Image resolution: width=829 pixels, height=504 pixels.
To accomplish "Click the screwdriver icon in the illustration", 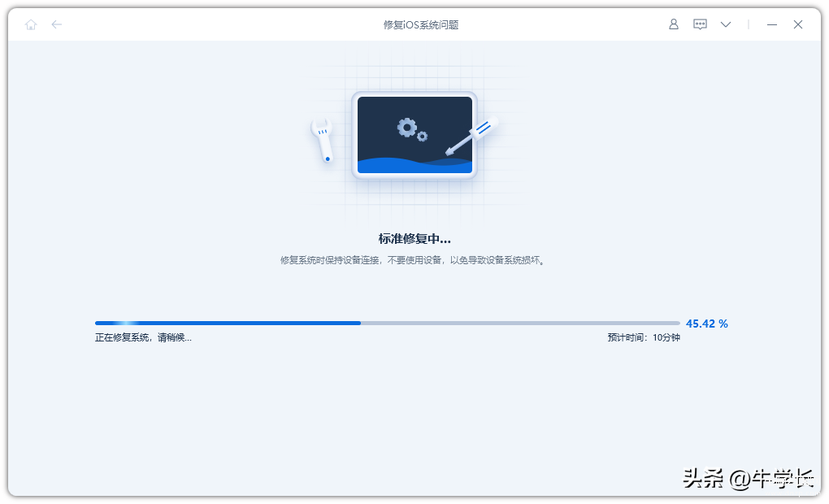I will [x=472, y=137].
